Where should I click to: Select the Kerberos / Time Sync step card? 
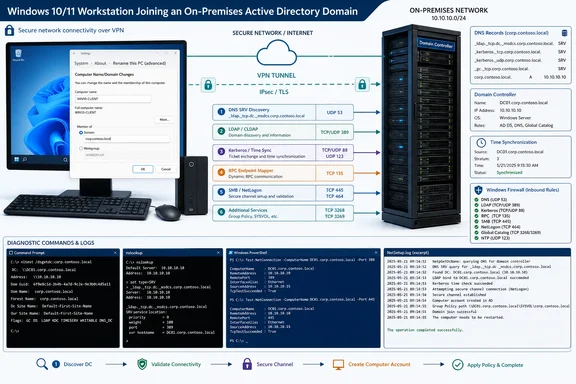[x=283, y=153]
